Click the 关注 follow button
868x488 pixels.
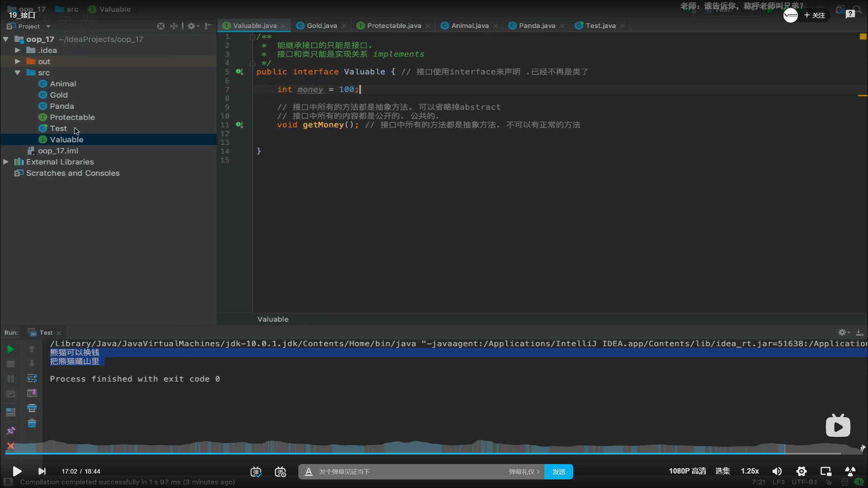814,15
